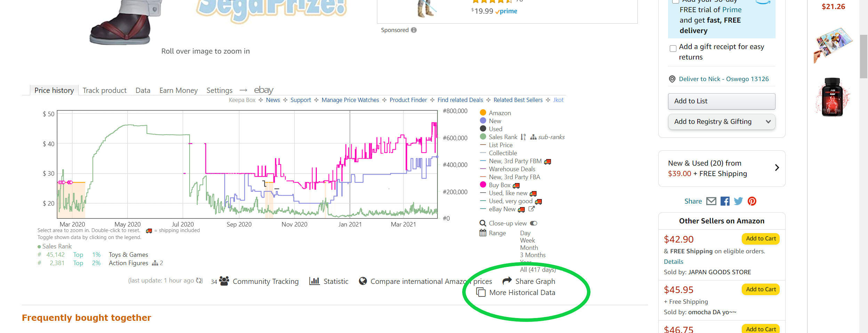Click the Statistic bar chart icon
Image resolution: width=868 pixels, height=333 pixels.
[314, 281]
